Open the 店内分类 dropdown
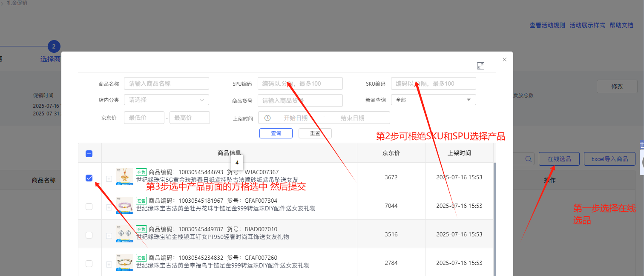Screen dimensions: 644x276 pyautogui.click(x=166, y=100)
